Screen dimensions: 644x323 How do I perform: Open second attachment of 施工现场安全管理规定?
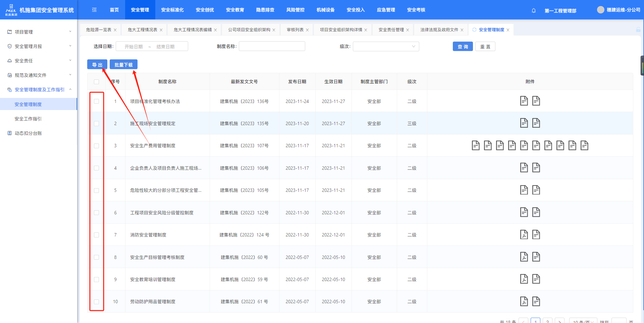point(536,123)
